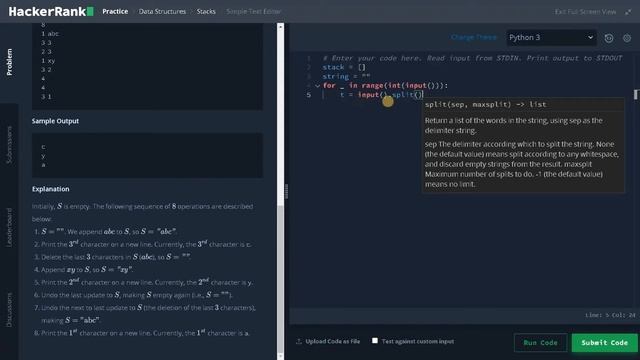Screen dimensions: 640x360
Task: Click the panel splitter handle
Action: (x=286, y=191)
